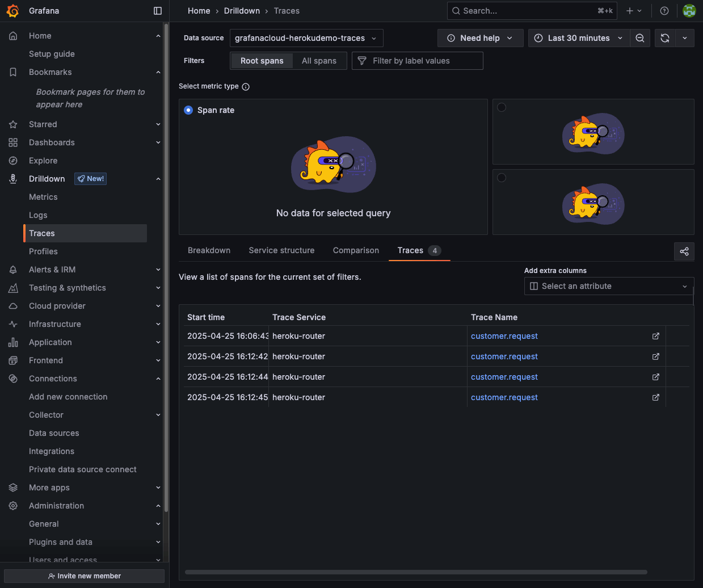Image resolution: width=703 pixels, height=588 pixels.
Task: Open the data source dropdown
Action: click(x=306, y=38)
